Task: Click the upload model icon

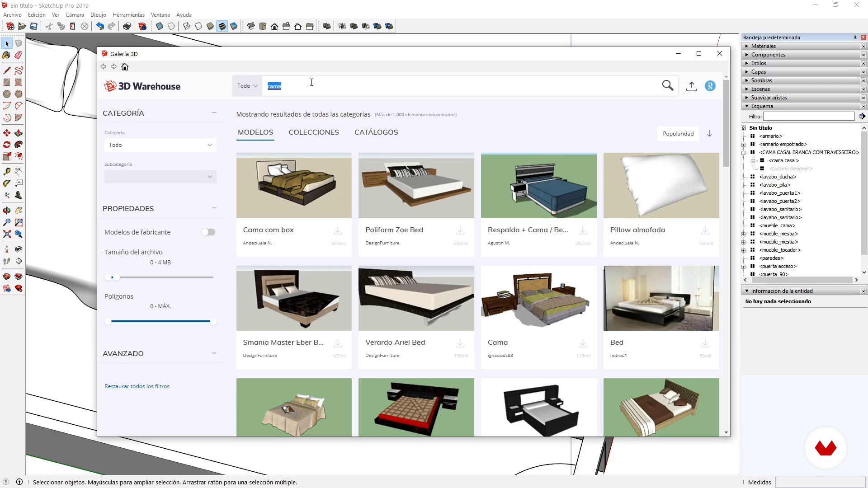Action: (692, 86)
